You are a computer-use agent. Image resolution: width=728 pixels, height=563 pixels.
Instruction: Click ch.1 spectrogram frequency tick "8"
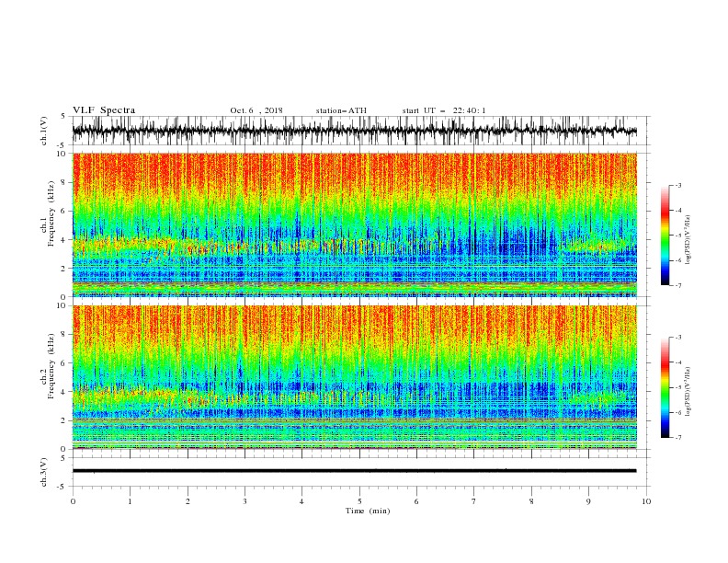(x=64, y=182)
